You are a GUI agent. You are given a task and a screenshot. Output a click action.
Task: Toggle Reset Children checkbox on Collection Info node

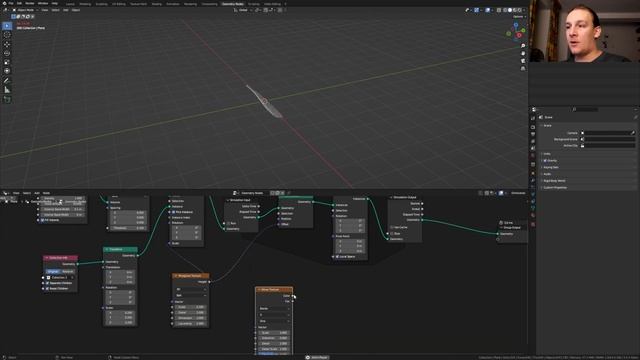coord(47,289)
